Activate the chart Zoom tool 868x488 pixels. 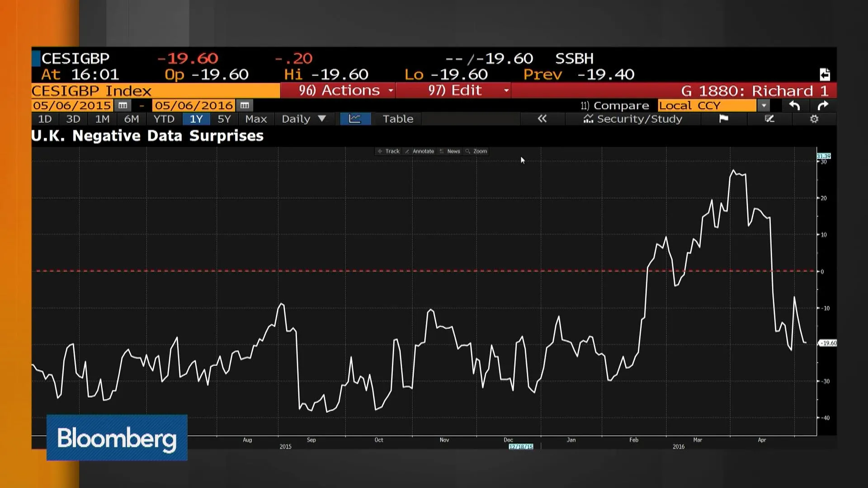click(476, 151)
